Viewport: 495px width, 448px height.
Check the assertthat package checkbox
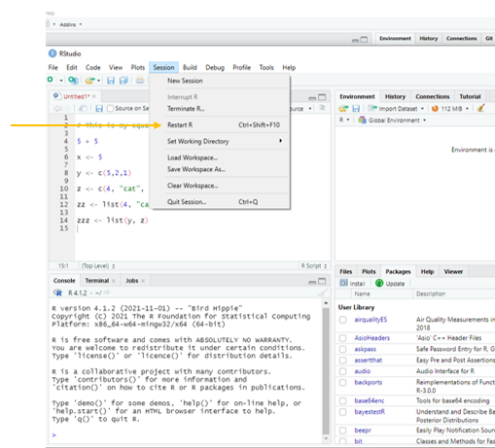coord(342,361)
